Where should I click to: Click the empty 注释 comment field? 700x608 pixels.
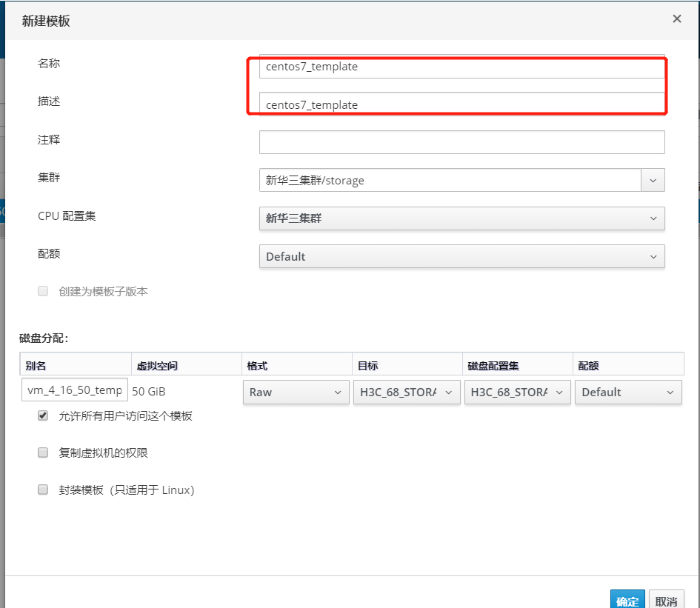pyautogui.click(x=461, y=142)
